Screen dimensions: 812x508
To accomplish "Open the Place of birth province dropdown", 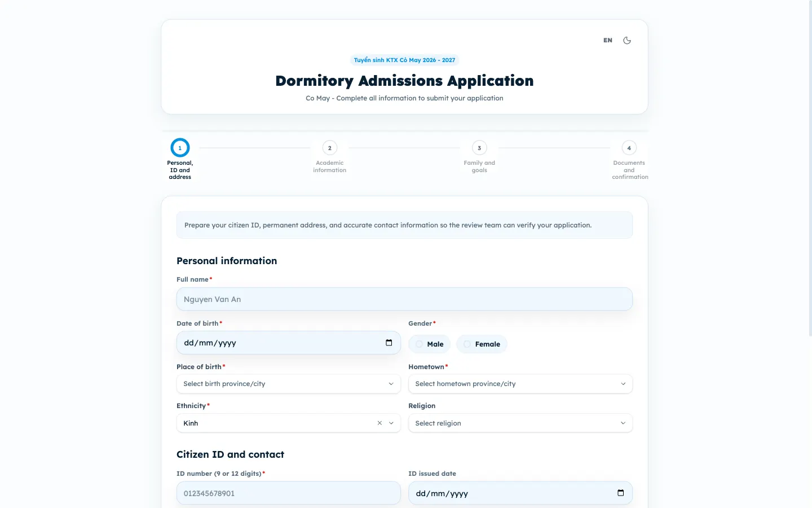I will 289,384.
